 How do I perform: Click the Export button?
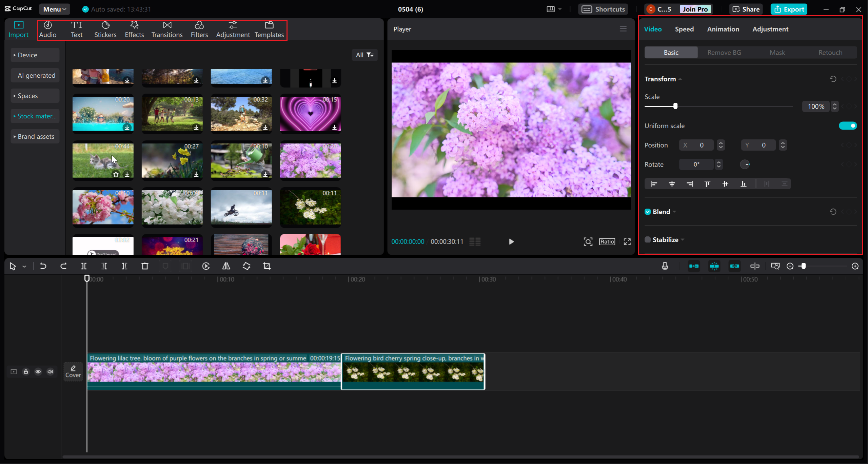[789, 9]
